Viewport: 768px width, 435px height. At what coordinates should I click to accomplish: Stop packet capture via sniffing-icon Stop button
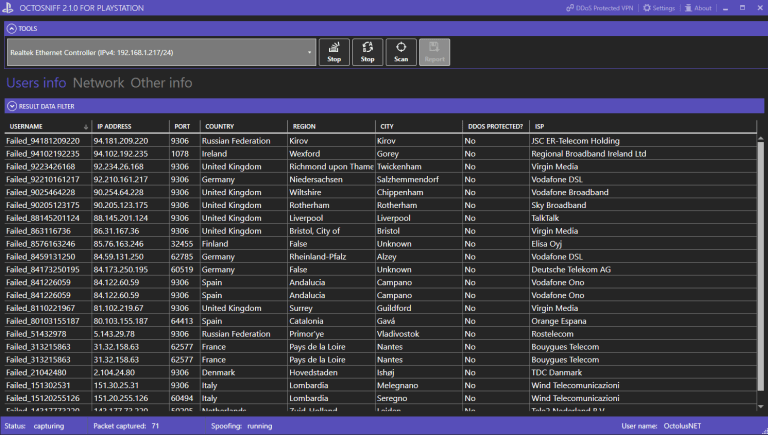[x=334, y=52]
